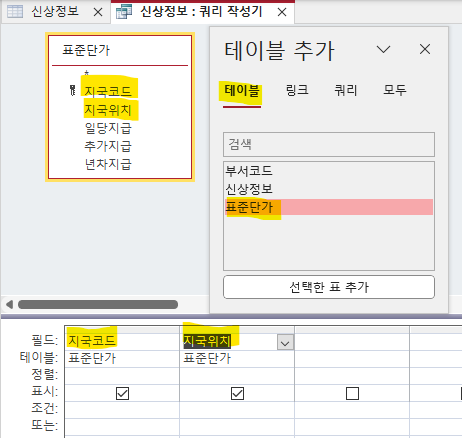Switch to the 모두 tab
The height and width of the screenshot is (438, 462).
(x=395, y=90)
